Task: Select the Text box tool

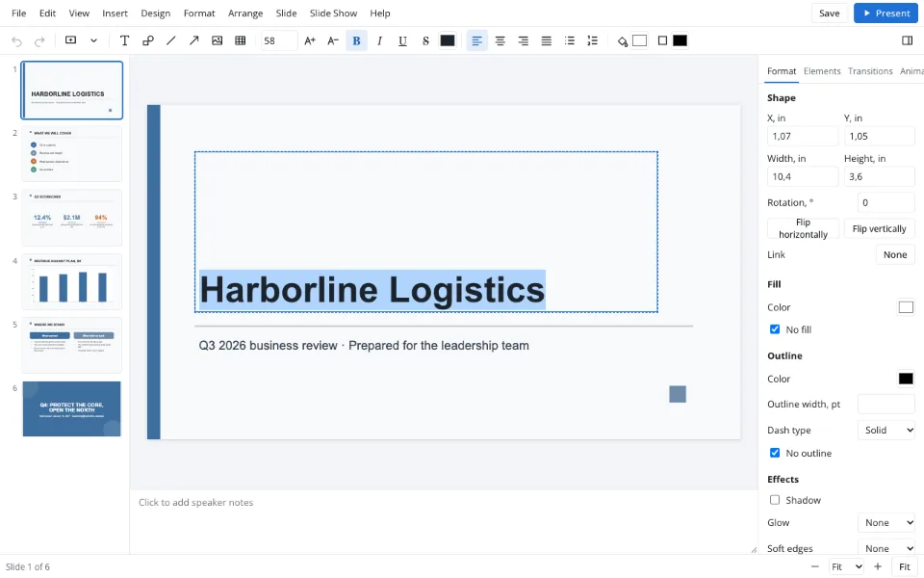Action: 124,40
